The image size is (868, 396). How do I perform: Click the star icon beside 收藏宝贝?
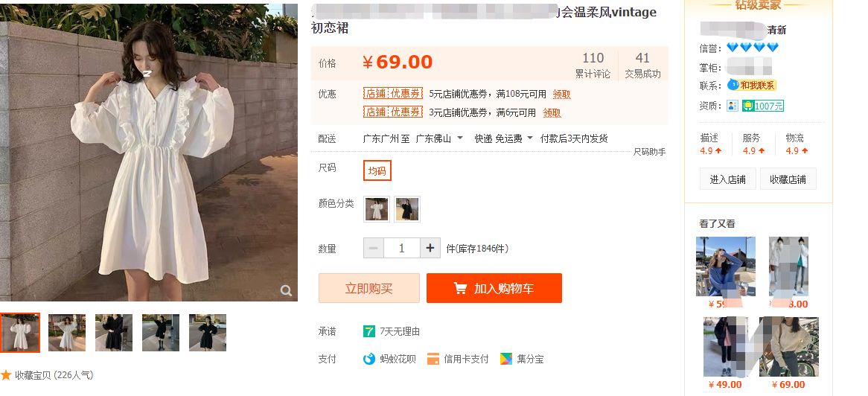6,375
